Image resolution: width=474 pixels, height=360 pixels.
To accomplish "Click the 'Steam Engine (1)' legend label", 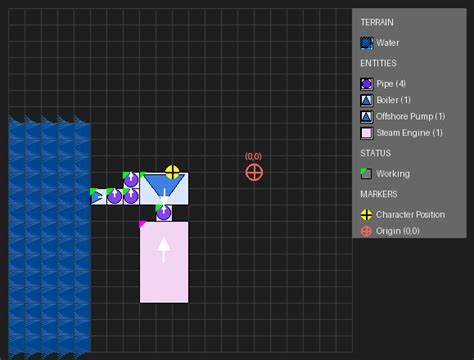I will coord(410,133).
